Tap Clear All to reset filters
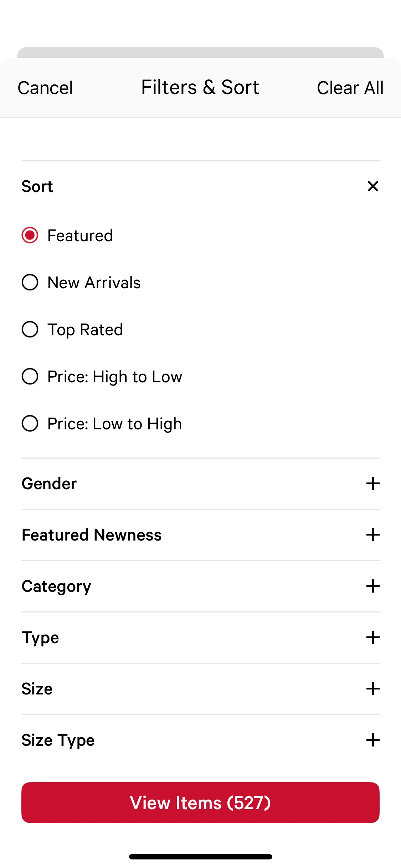Screen dimensions: 401x868 coord(350,88)
